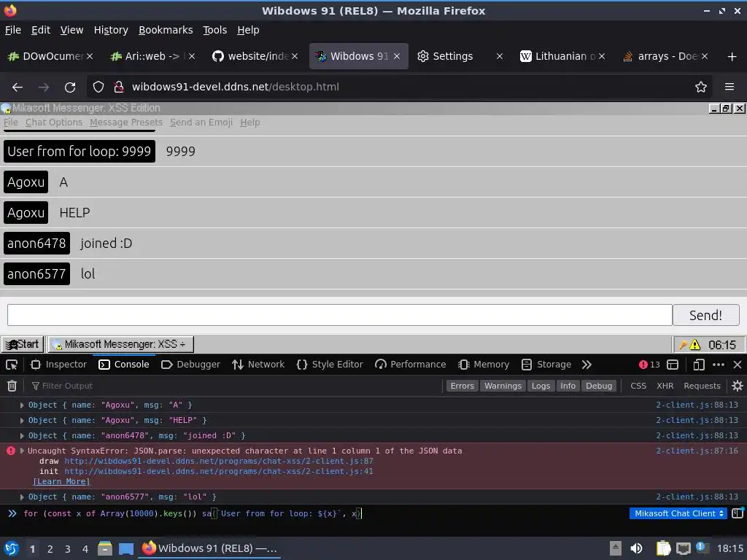Open the Chat Options menu
The width and height of the screenshot is (747, 560).
54,122
